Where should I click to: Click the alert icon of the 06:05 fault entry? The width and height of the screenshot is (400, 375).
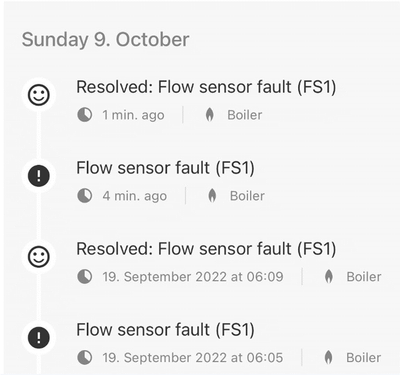point(39,338)
